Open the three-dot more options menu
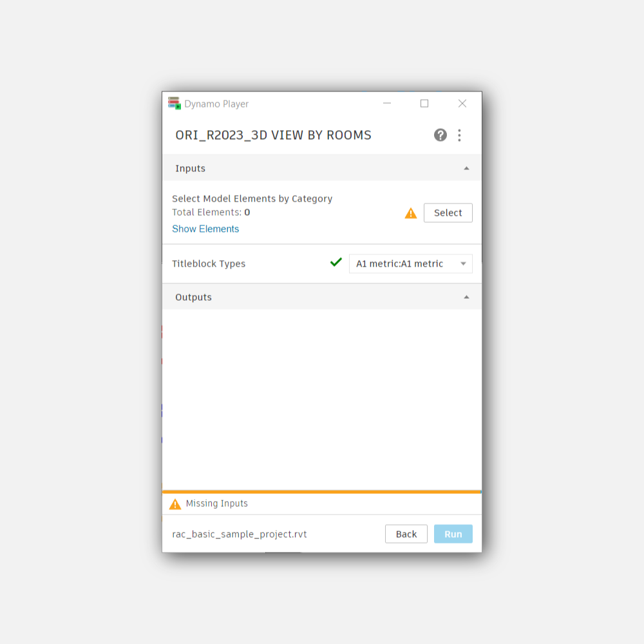 tap(460, 135)
